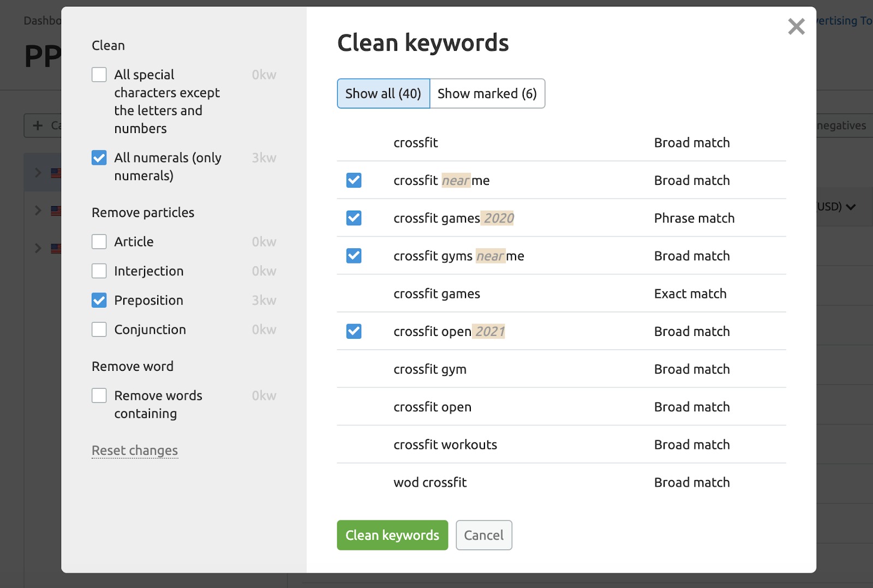Enable the Conjunction checkbox
Viewport: 873px width, 588px height.
click(x=99, y=329)
